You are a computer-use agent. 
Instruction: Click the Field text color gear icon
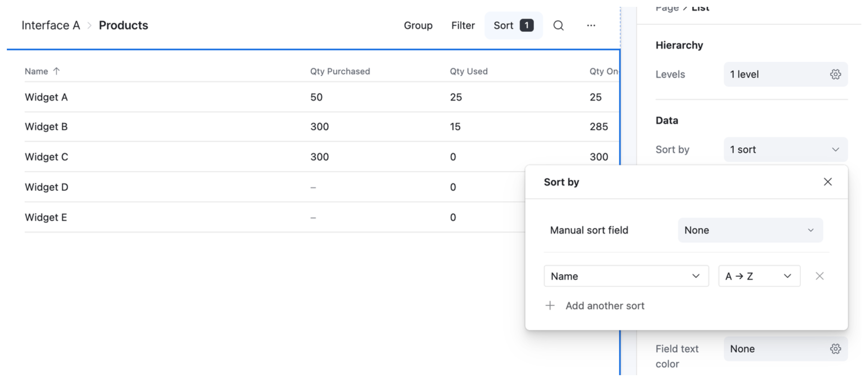(835, 349)
